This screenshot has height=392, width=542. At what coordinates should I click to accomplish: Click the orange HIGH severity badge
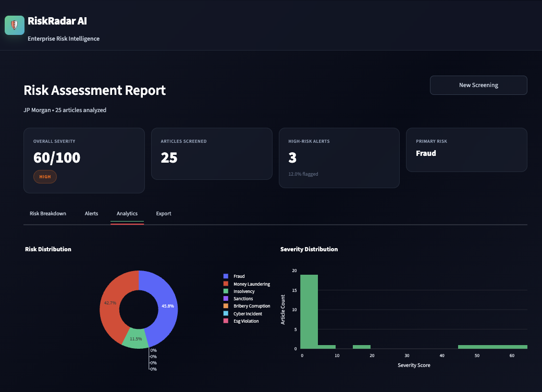[x=45, y=177]
